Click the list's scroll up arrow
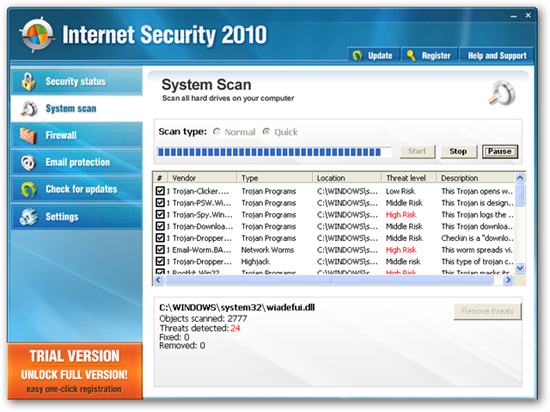This screenshot has width=550, height=412. pos(520,178)
